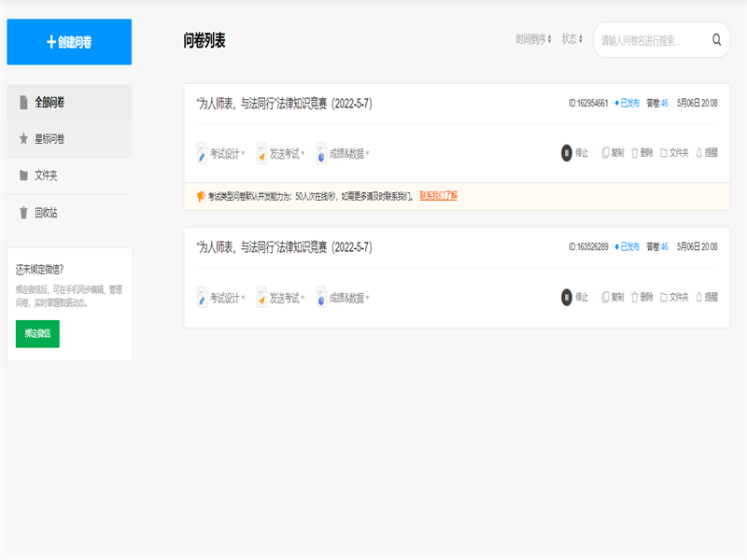Open survey title with ID 163526289
The width and height of the screenshot is (747, 560).
pyautogui.click(x=285, y=247)
